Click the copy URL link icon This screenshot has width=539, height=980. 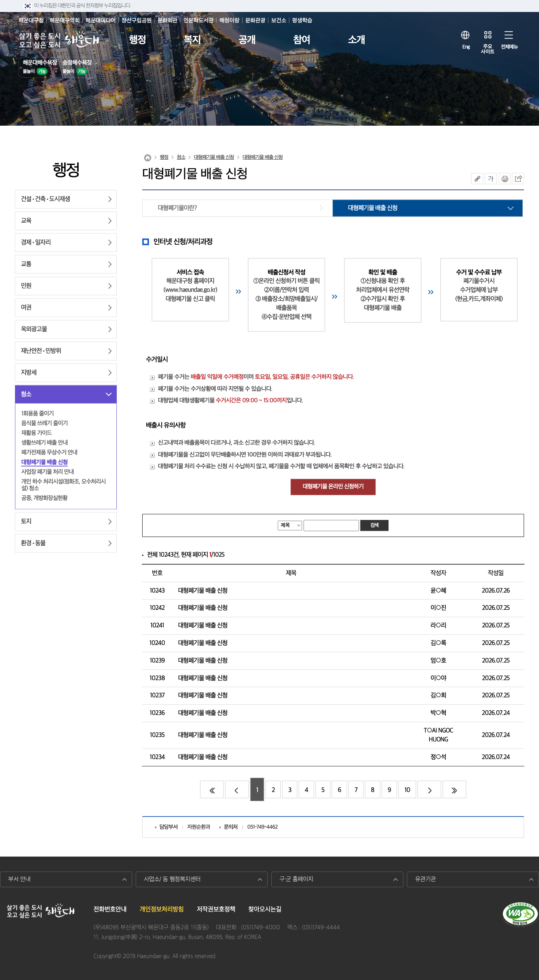tap(477, 179)
